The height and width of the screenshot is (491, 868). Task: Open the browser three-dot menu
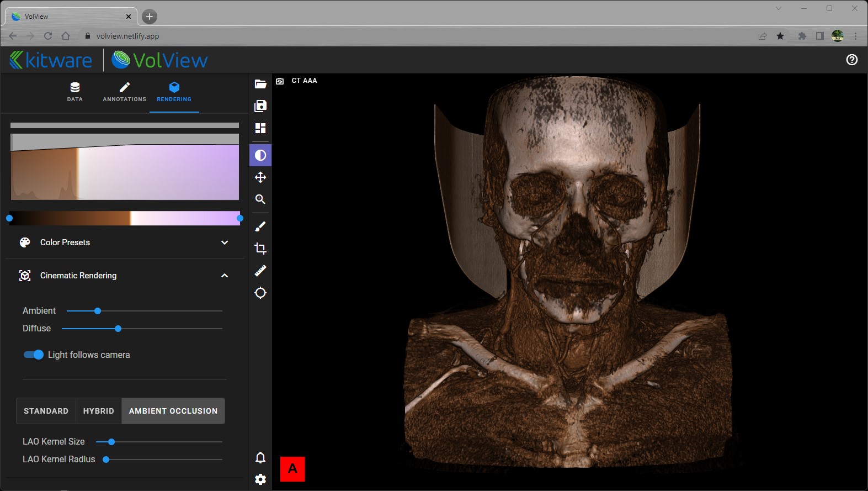click(856, 36)
